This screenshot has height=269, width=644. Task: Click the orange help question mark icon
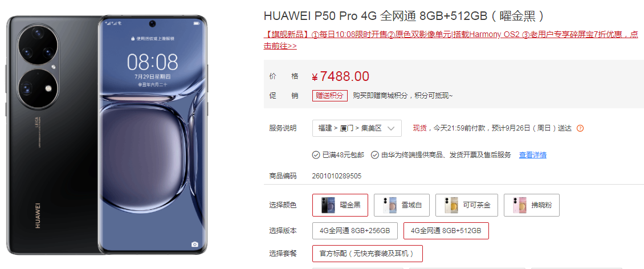click(580, 128)
